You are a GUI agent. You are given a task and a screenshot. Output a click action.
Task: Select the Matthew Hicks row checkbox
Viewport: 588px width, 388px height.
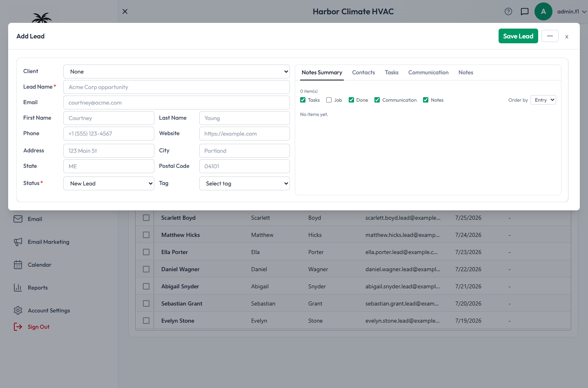point(146,235)
